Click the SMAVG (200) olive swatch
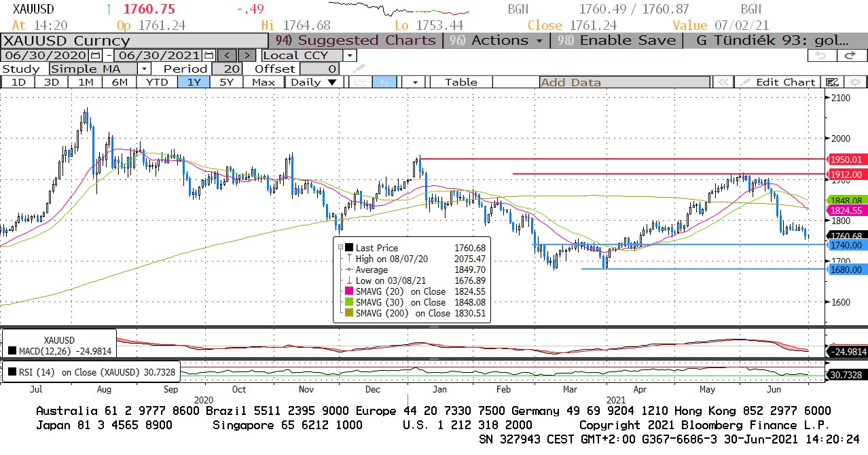The image size is (868, 455). click(x=349, y=313)
